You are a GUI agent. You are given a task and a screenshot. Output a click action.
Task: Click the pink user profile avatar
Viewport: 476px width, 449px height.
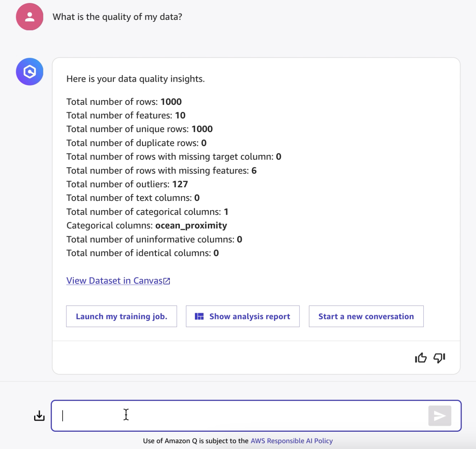29,17
